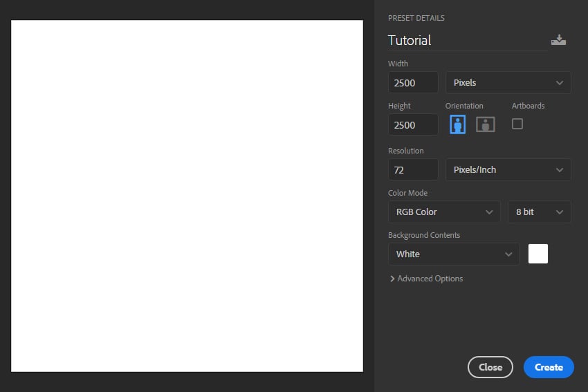Enable the Artboards checkbox
588x392 pixels.
pos(517,124)
